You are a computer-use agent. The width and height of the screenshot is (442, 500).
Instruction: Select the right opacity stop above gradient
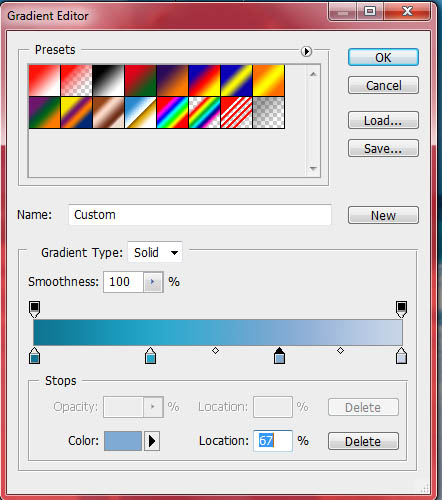tap(401, 309)
